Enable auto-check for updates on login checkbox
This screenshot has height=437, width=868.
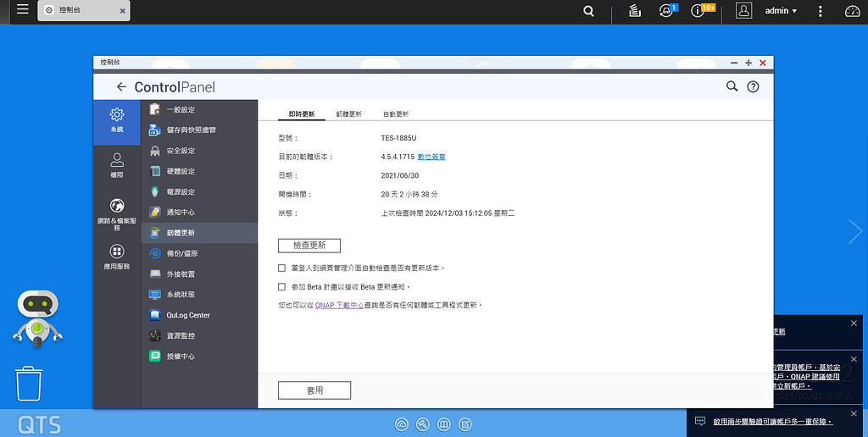(281, 268)
